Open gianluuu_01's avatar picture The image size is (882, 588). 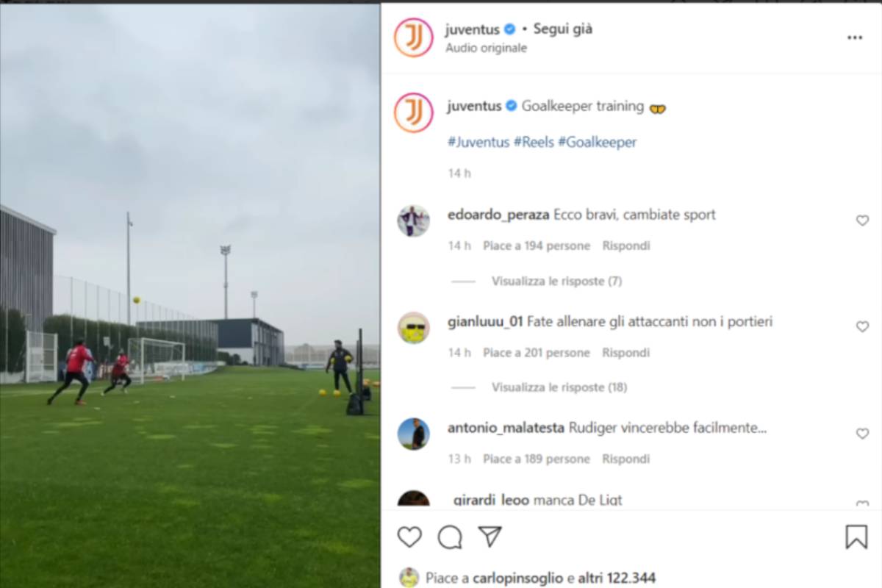click(413, 328)
